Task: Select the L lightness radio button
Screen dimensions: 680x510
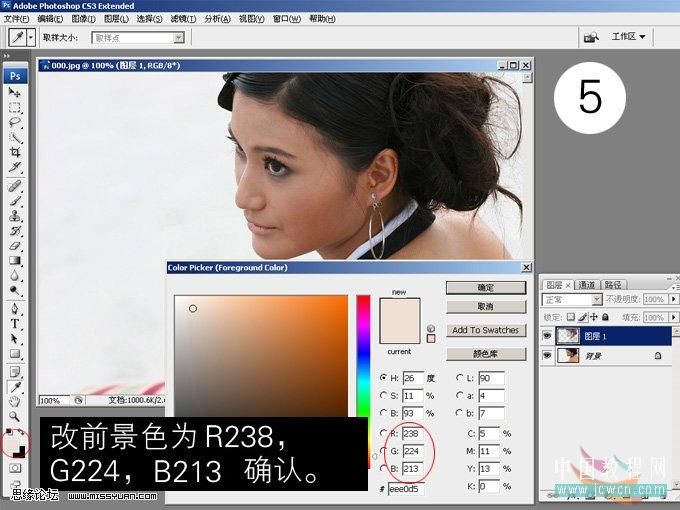Action: click(460, 377)
